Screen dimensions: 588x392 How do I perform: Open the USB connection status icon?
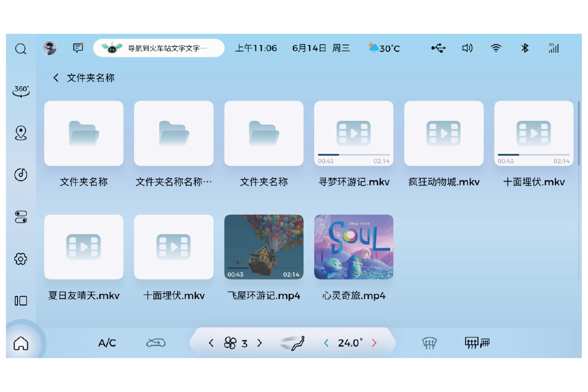pos(438,48)
